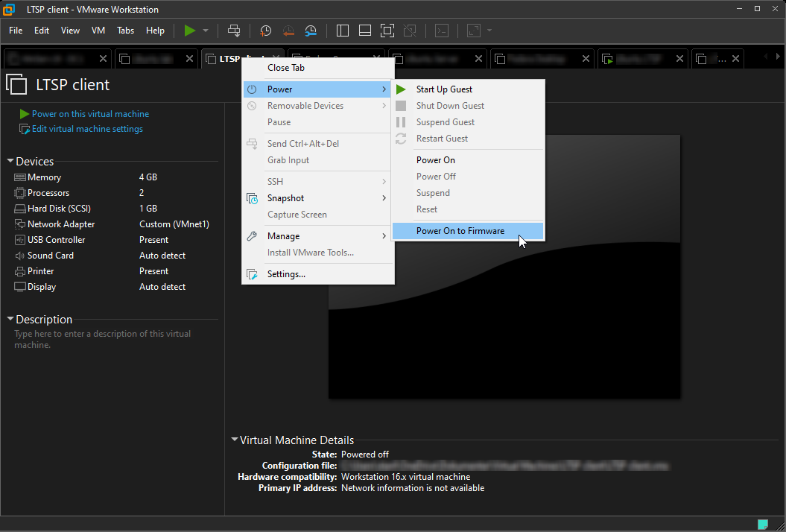Click the green Power On toolbar arrow
The width and height of the screenshot is (786, 532).
(x=189, y=31)
